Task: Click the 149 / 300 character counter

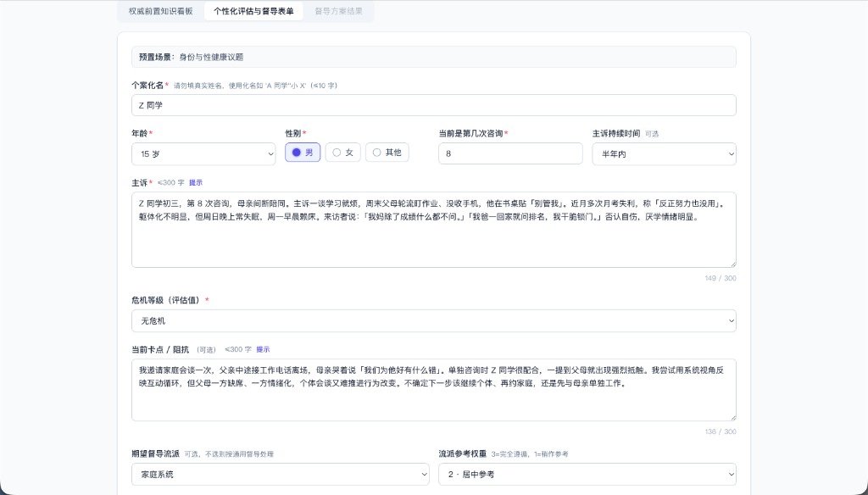Action: pos(721,278)
